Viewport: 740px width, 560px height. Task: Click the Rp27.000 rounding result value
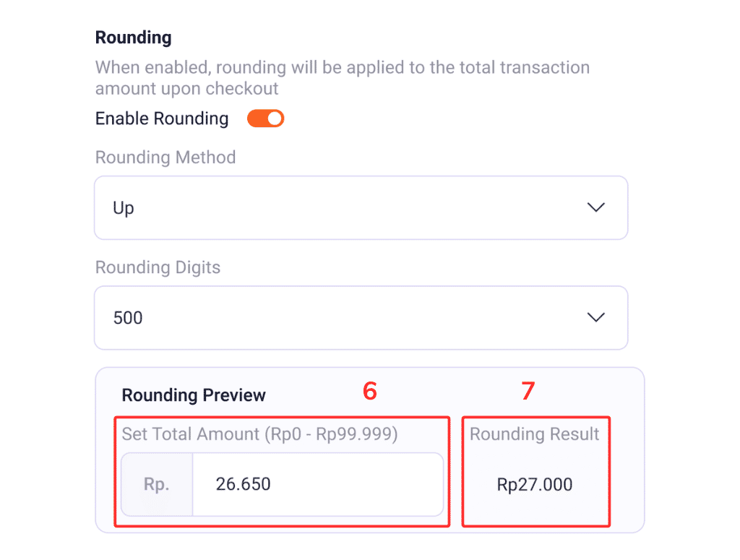[535, 485]
